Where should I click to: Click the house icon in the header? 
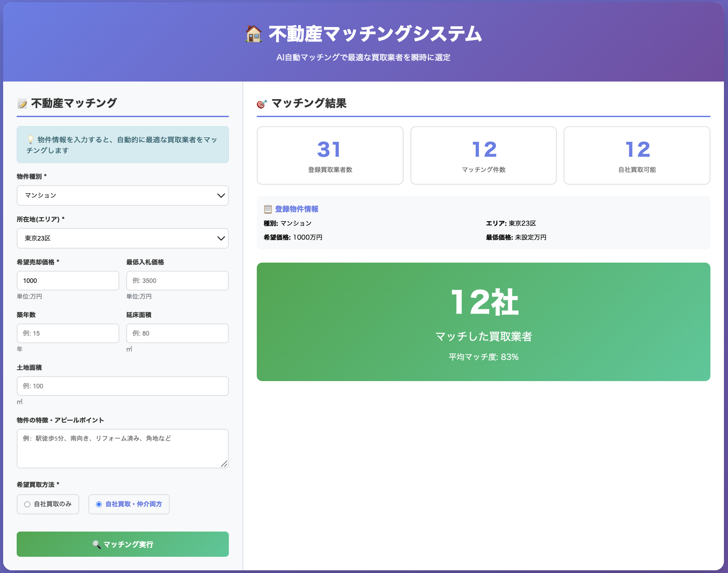pos(254,32)
